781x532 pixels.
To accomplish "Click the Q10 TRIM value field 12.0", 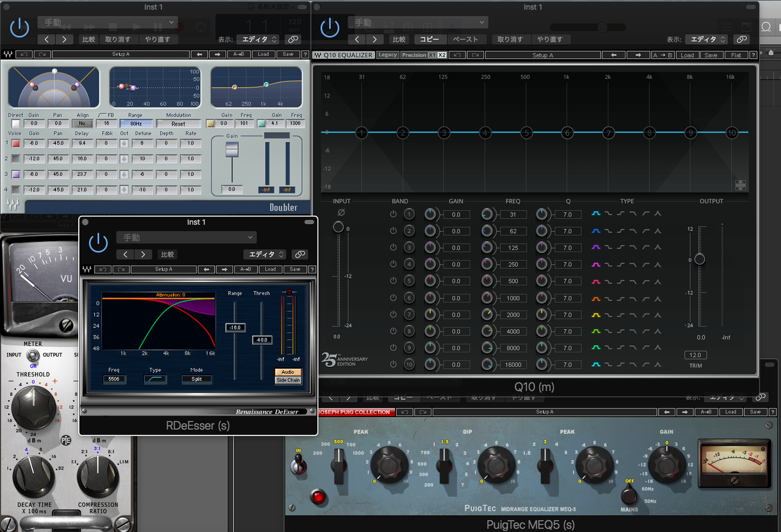I will point(695,355).
